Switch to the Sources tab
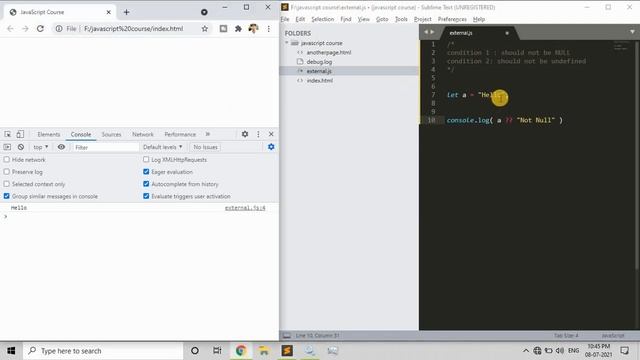 click(x=111, y=134)
